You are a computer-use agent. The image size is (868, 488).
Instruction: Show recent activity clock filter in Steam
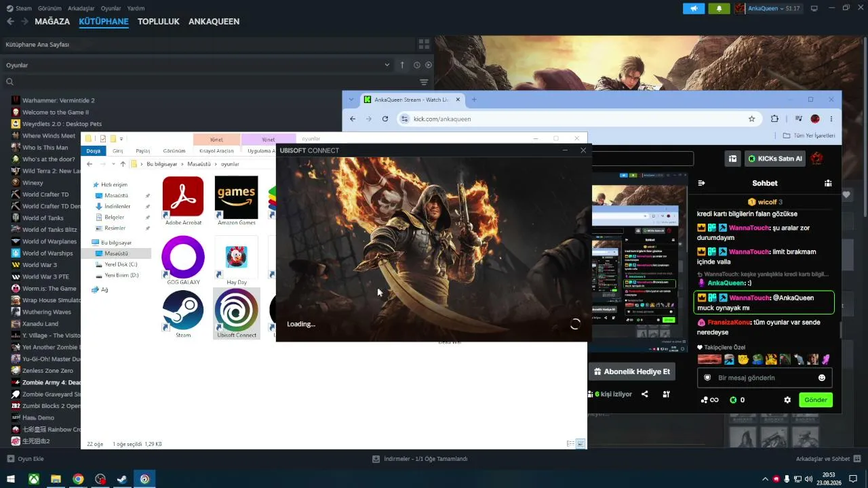click(417, 65)
